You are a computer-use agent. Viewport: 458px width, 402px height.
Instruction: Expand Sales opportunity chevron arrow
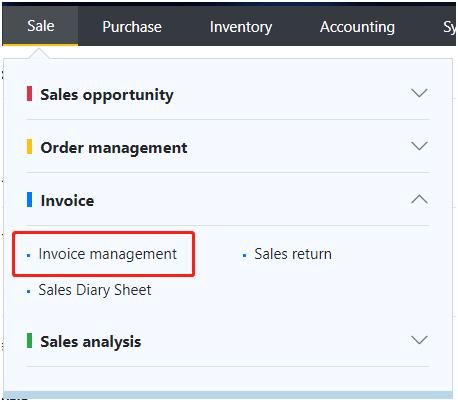(419, 93)
